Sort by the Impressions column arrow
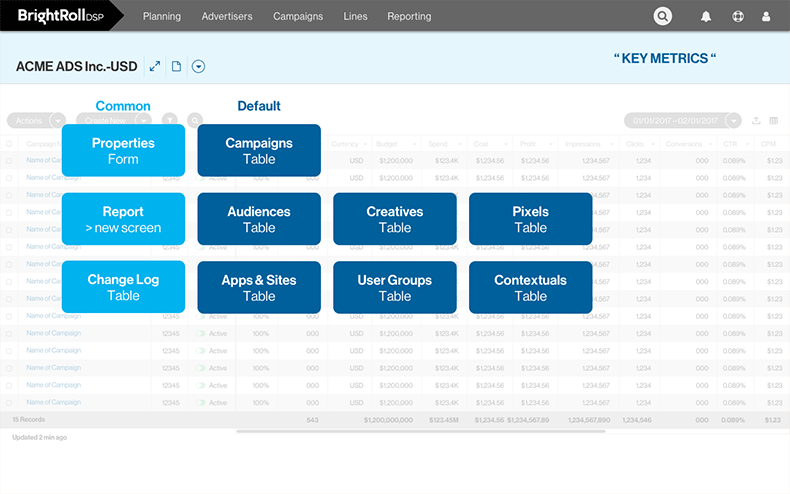 [612, 144]
